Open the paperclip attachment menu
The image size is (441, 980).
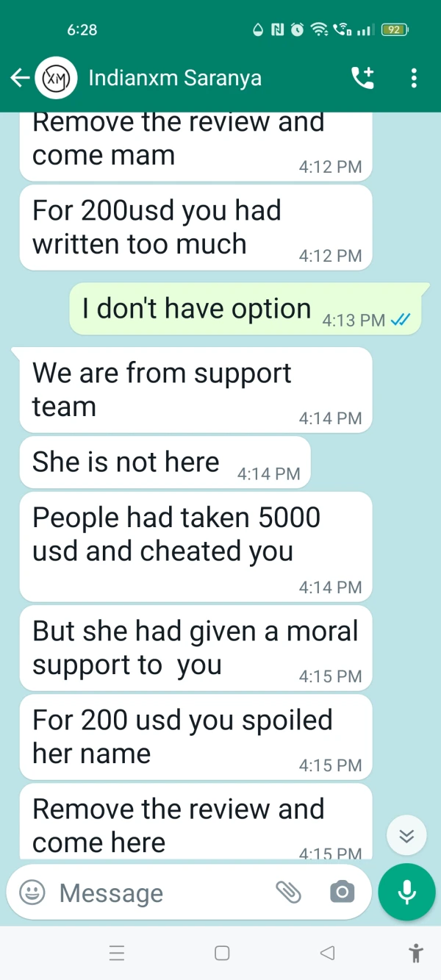point(289,893)
